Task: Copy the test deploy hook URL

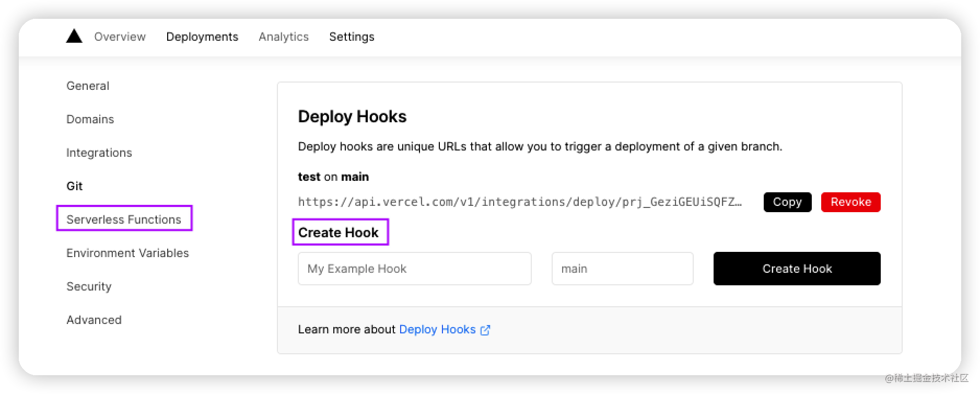Action: click(x=787, y=202)
